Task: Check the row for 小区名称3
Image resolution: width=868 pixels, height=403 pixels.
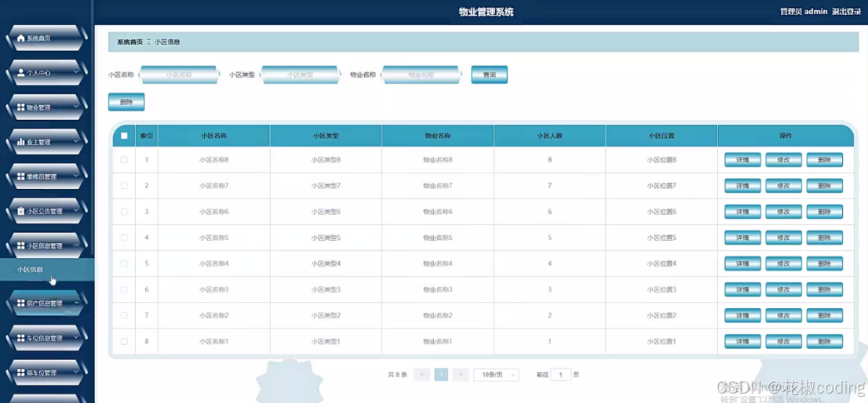Action: pyautogui.click(x=124, y=289)
